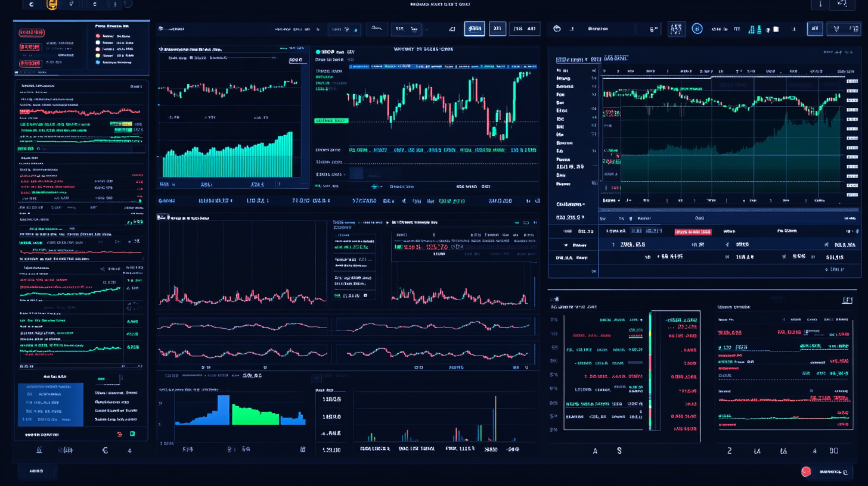Click the yellow legend color swatch in the pie panel
Screen dimensions: 868x486
click(x=98, y=55)
